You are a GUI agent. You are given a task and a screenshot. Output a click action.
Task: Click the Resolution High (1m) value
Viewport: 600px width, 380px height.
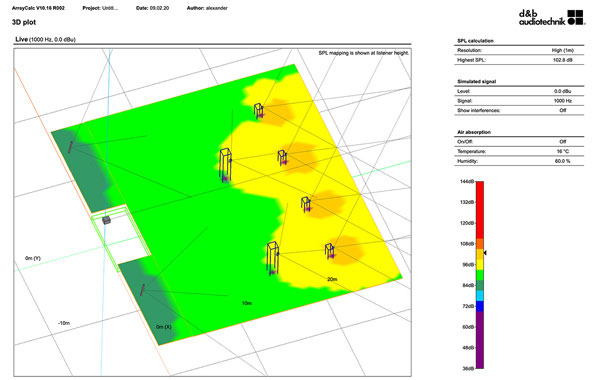[x=562, y=50]
